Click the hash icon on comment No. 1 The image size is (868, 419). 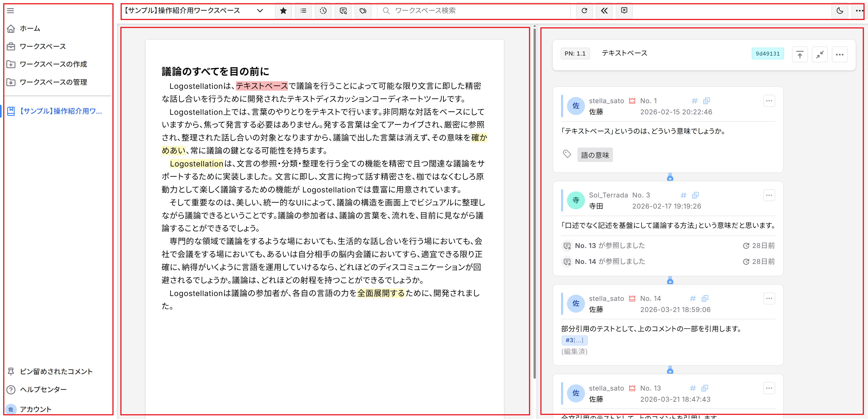(694, 101)
